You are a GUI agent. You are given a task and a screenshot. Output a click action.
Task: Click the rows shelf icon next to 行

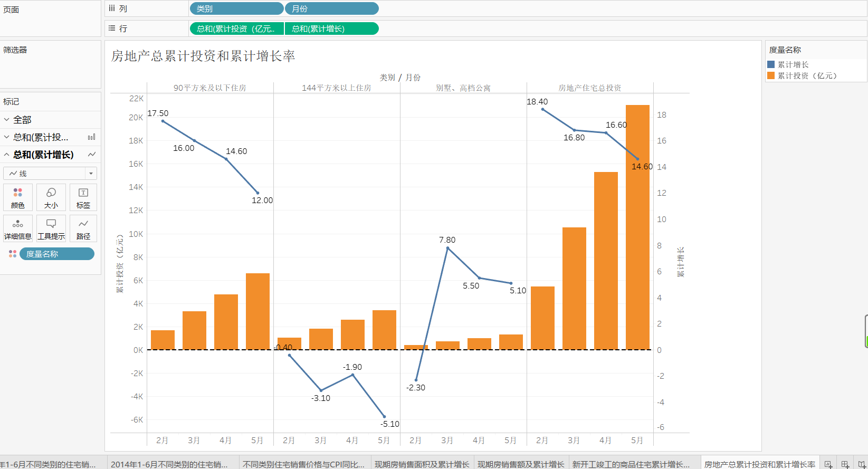[112, 28]
